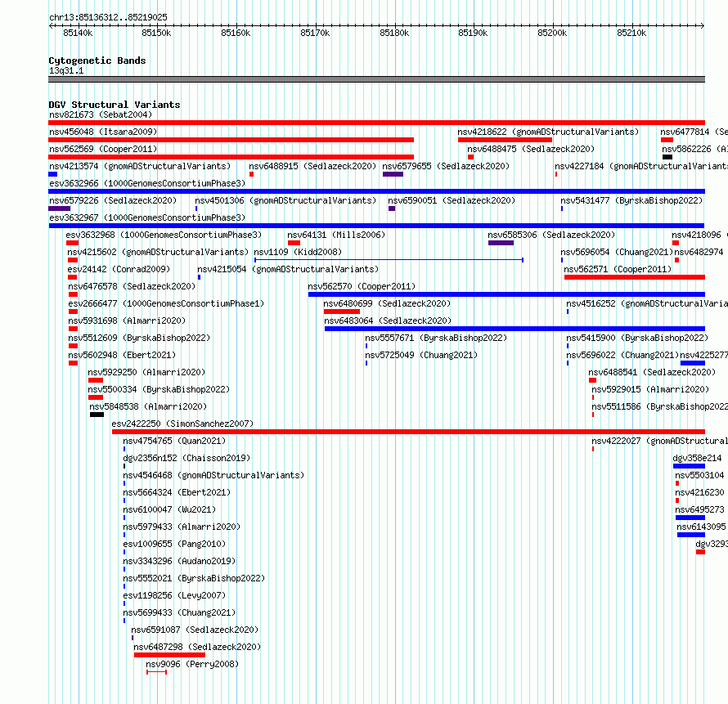
Task: Open the esv2422250 (SimonSanchez2007) label
Action: coord(182,424)
